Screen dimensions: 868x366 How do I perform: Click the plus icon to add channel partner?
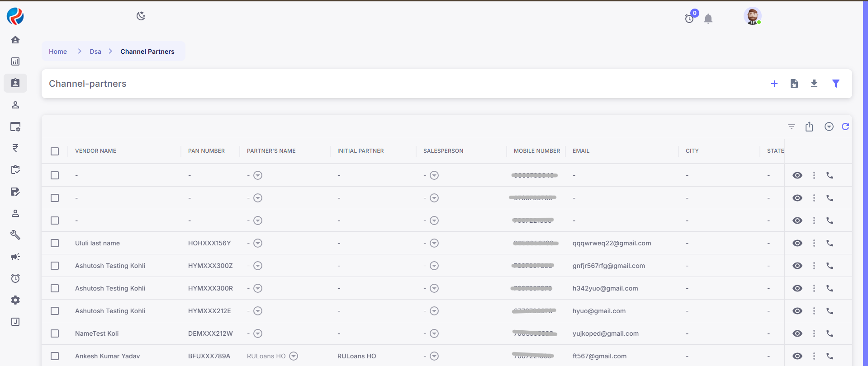pos(774,84)
